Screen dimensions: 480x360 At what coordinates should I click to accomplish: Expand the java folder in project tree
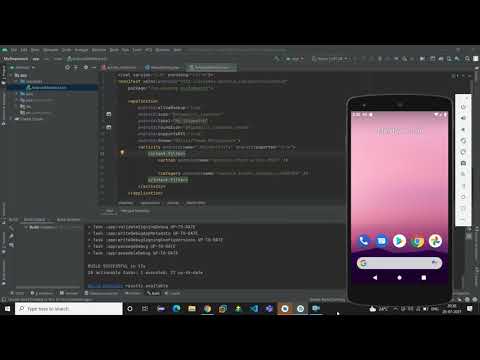pos(17,94)
